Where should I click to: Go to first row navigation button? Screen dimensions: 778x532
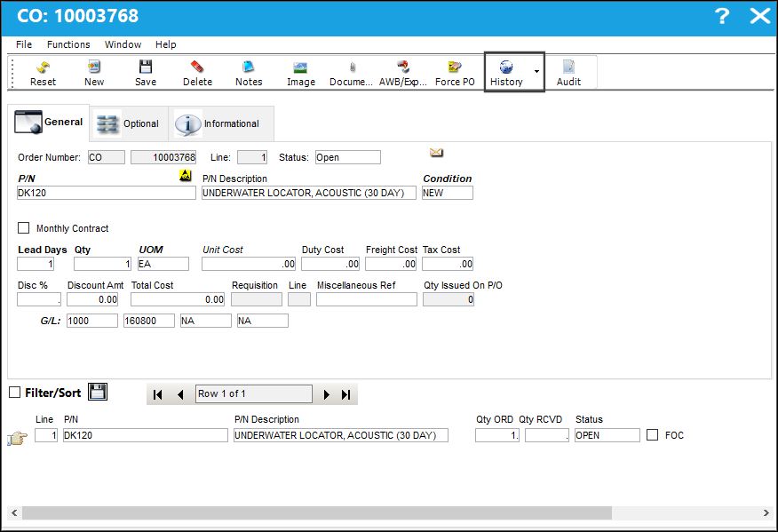coord(158,394)
